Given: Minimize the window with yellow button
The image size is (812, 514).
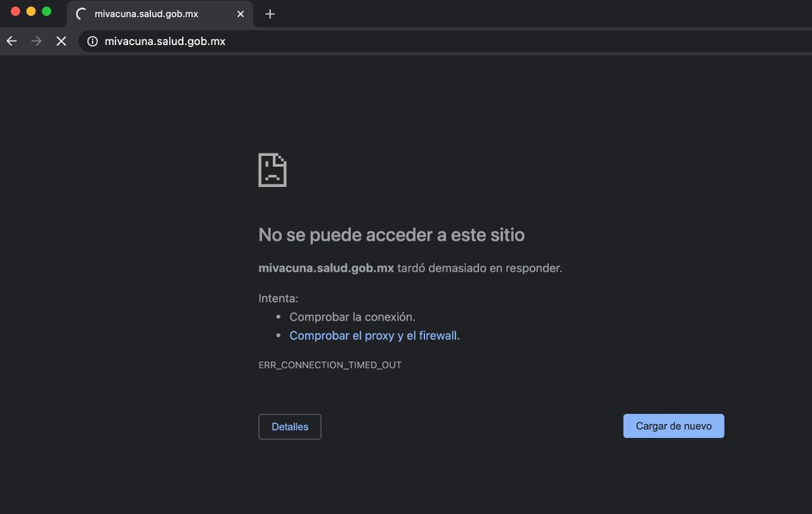Looking at the screenshot, I should 31,11.
